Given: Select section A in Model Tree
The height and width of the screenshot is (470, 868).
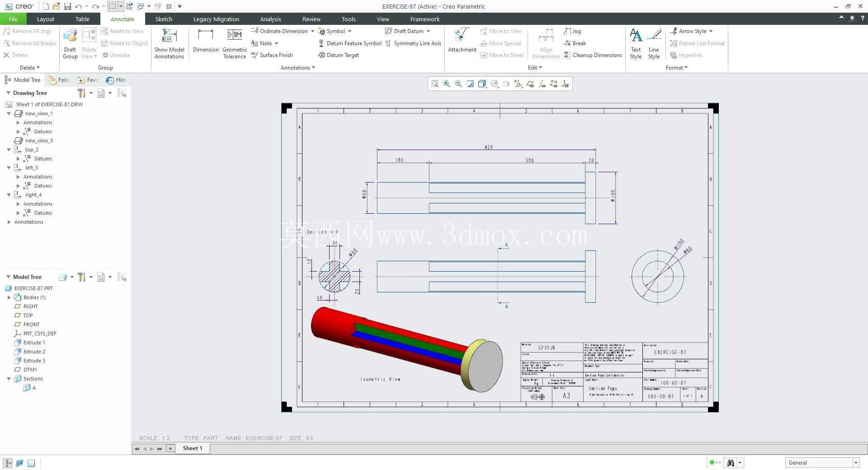Looking at the screenshot, I should pos(29,388).
